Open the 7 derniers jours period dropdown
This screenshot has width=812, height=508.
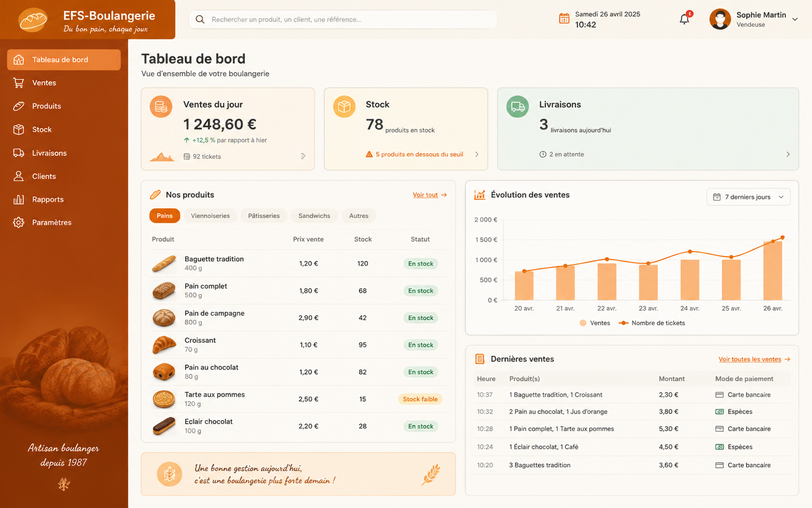[749, 197]
